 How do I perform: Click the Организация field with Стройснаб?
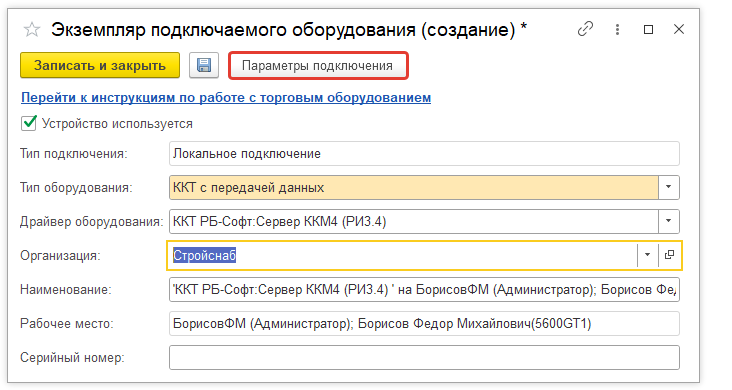coord(402,255)
